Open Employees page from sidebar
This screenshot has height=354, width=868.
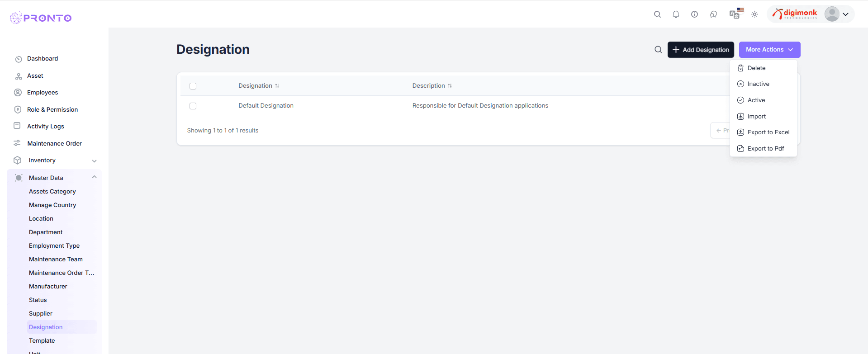(43, 93)
